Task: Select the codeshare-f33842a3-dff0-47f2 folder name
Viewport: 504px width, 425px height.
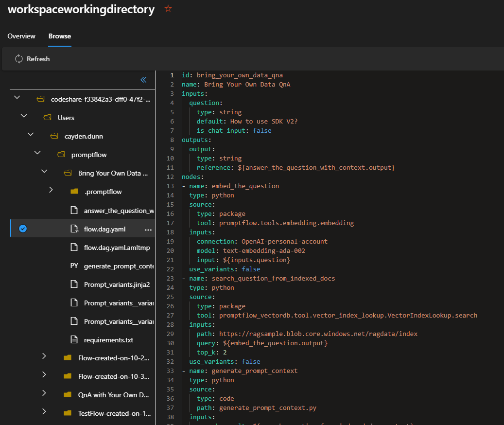Action: click(101, 99)
